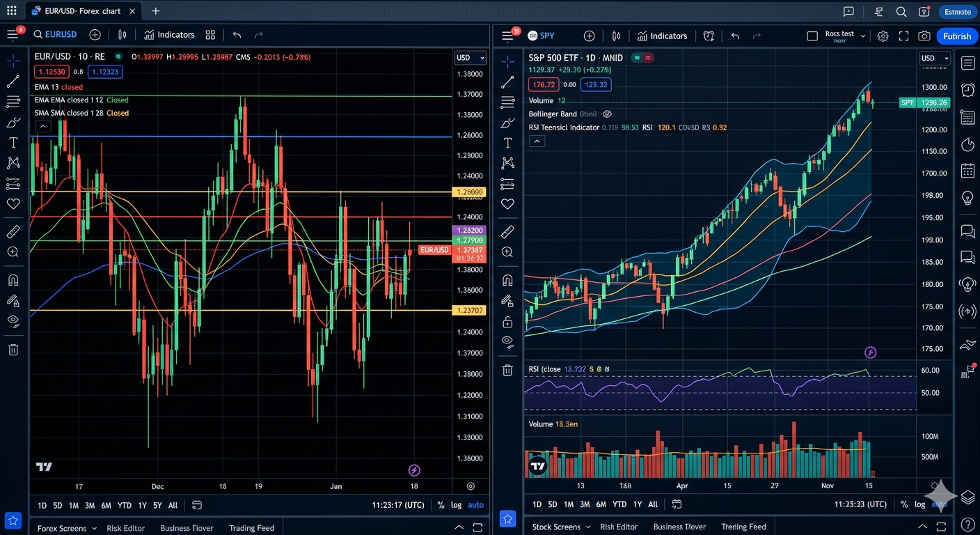This screenshot has height=535, width=980.
Task: Open chart settings gear
Action: 883,36
